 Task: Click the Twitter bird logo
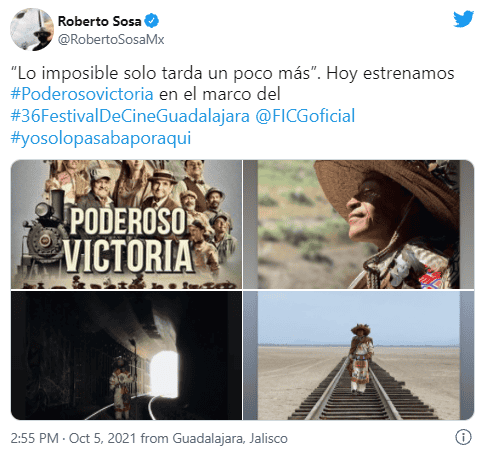point(463,19)
